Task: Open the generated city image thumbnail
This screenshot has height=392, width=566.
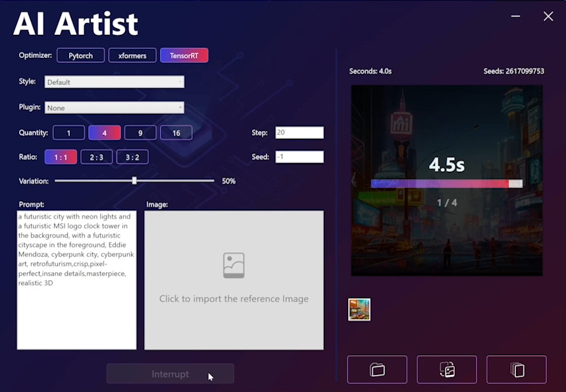Action: click(x=359, y=309)
